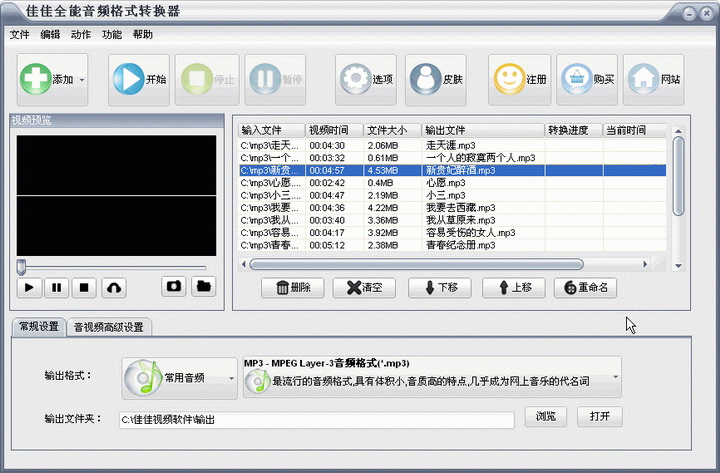Image resolution: width=720 pixels, height=473 pixels.
Task: Pause the preview playback
Action: click(x=57, y=287)
